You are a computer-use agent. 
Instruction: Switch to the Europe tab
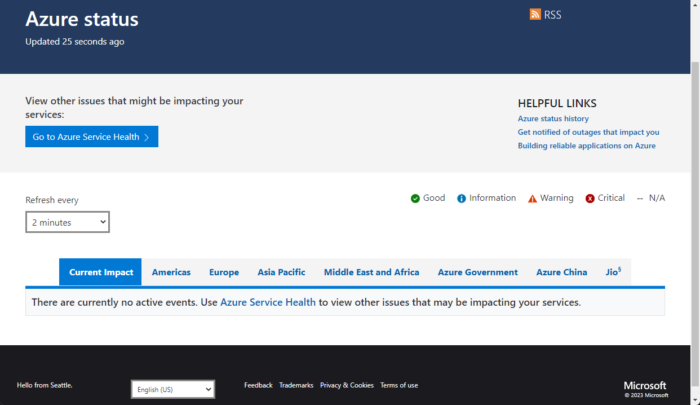tap(224, 272)
